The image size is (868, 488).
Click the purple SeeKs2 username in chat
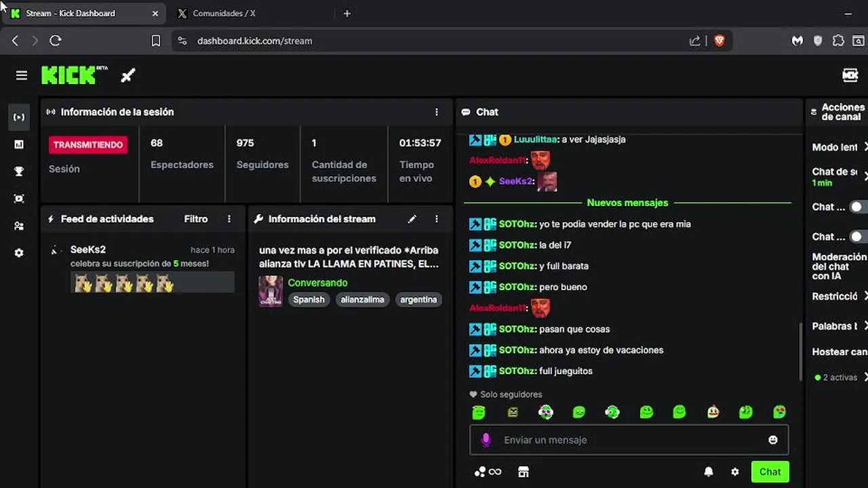[515, 181]
